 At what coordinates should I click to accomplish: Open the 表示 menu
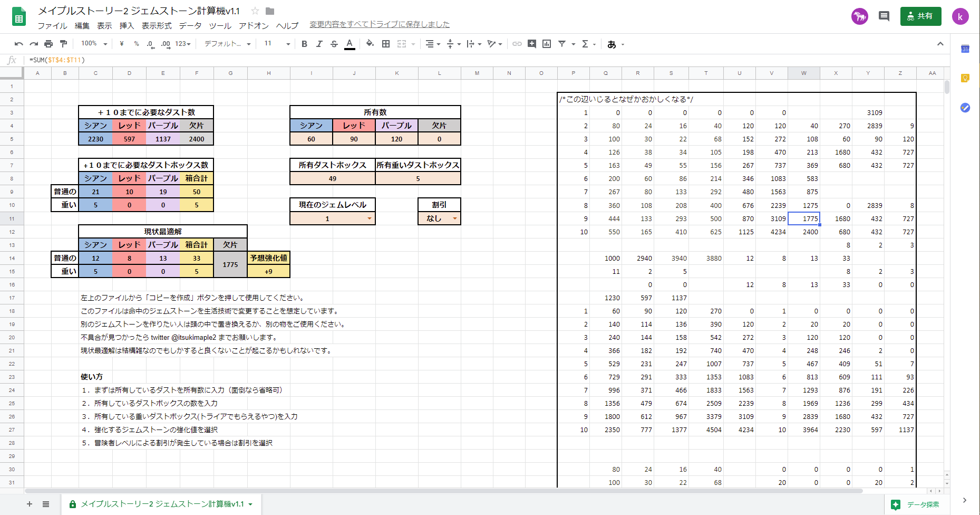coord(104,25)
